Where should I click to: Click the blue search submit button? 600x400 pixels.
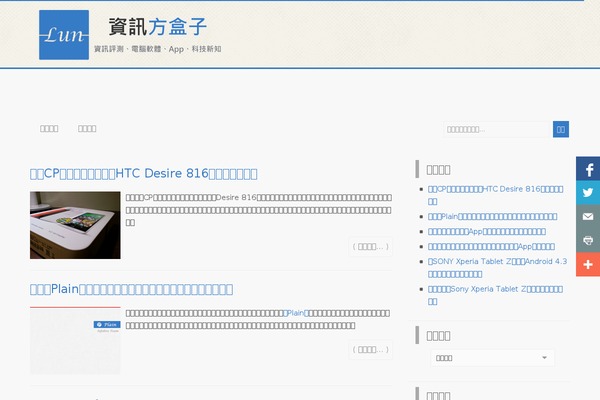561,129
